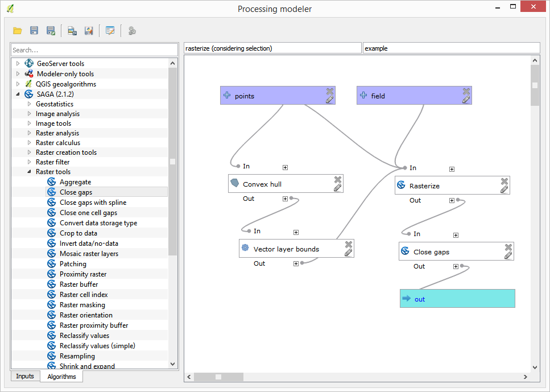This screenshot has height=392, width=550.
Task: Save the model with the floppy icon
Action: [x=34, y=31]
